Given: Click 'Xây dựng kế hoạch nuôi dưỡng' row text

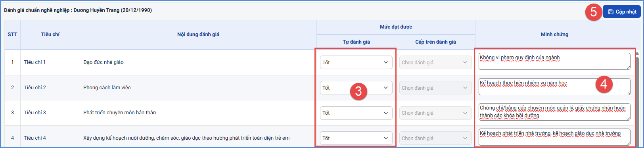Looking at the screenshot, I should [186, 138].
